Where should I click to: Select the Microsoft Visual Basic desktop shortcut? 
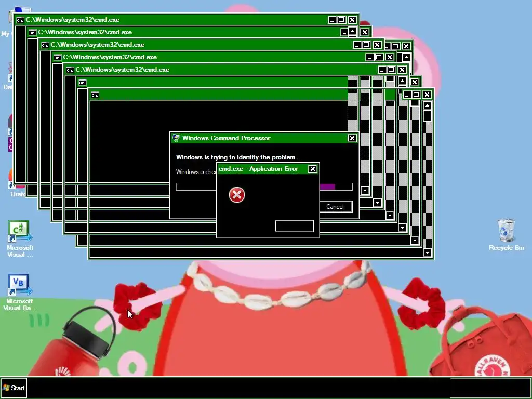click(x=20, y=292)
